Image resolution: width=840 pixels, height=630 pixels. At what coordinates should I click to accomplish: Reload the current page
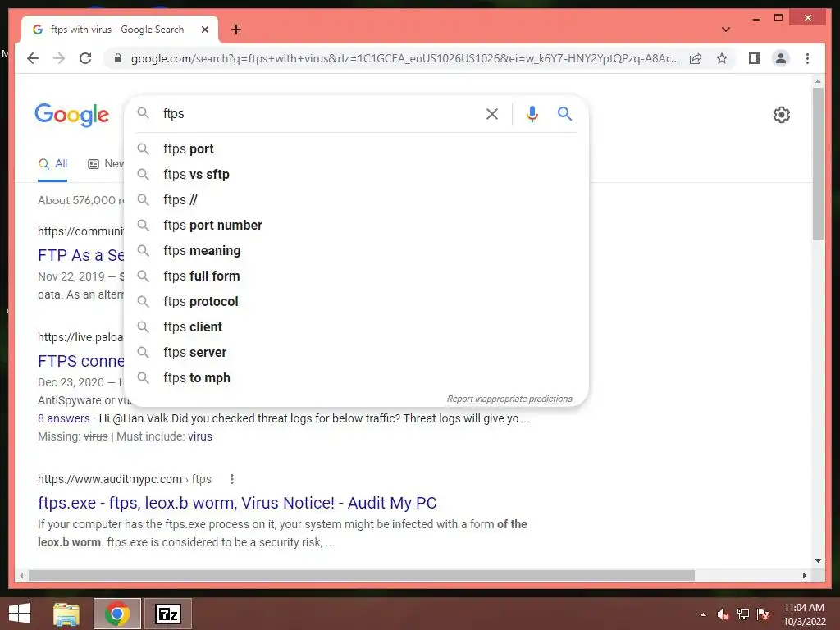tap(85, 58)
